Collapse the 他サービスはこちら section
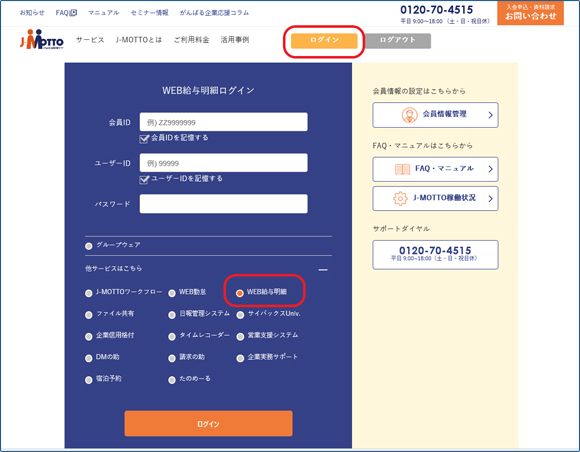The image size is (580, 452). tap(323, 270)
